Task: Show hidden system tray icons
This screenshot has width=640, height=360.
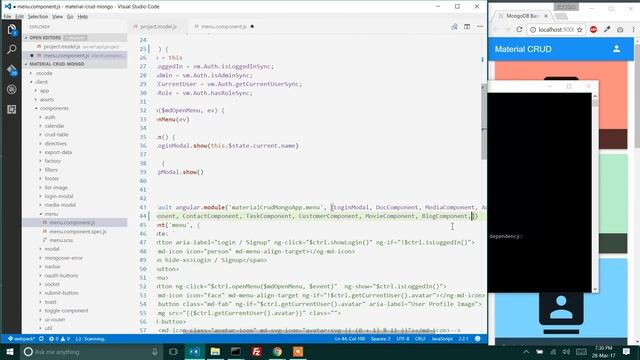Action: pos(526,352)
